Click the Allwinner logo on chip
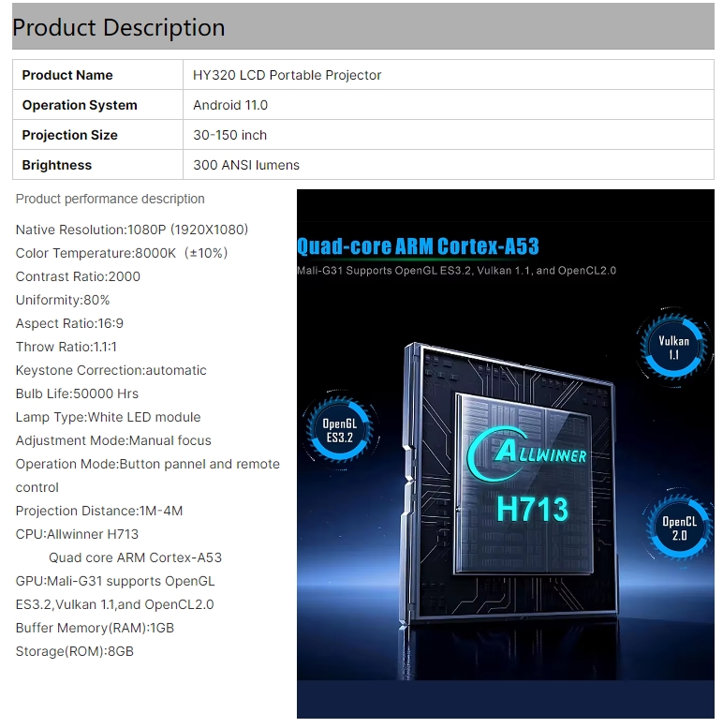This screenshot has width=723, height=728. pos(527,454)
